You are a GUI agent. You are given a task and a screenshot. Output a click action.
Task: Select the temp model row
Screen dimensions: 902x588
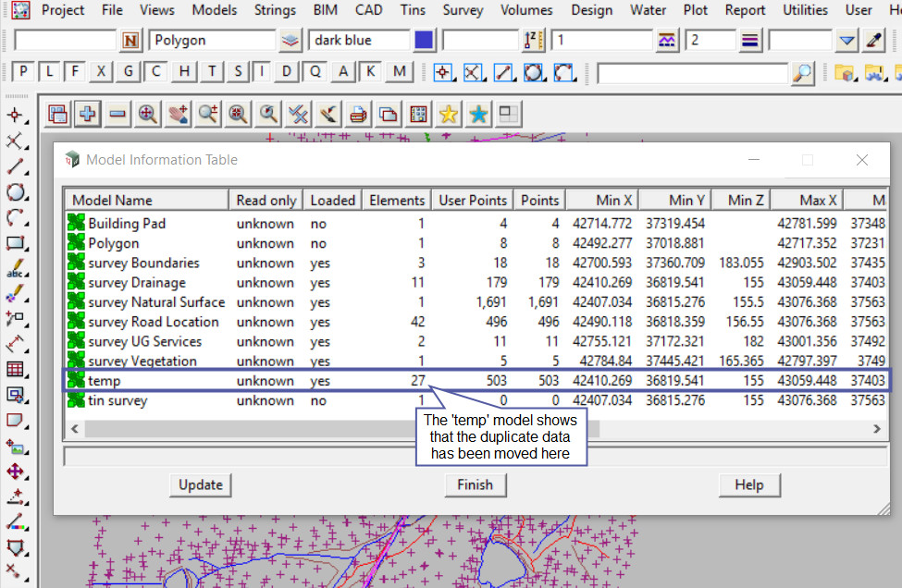point(104,381)
